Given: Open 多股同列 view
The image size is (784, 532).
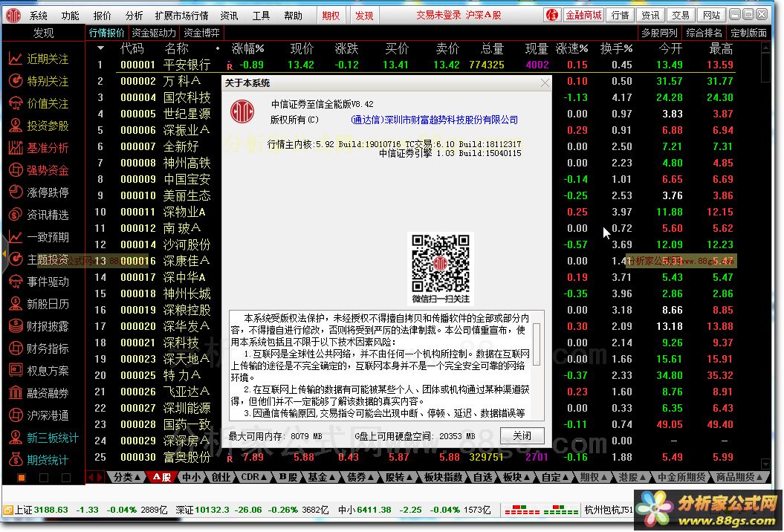Looking at the screenshot, I should 659,33.
